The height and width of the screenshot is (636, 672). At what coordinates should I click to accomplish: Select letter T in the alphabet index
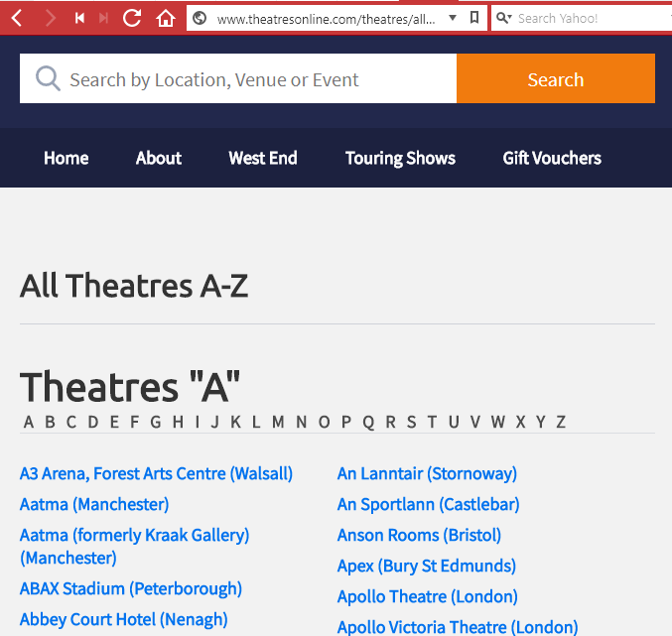coord(432,422)
